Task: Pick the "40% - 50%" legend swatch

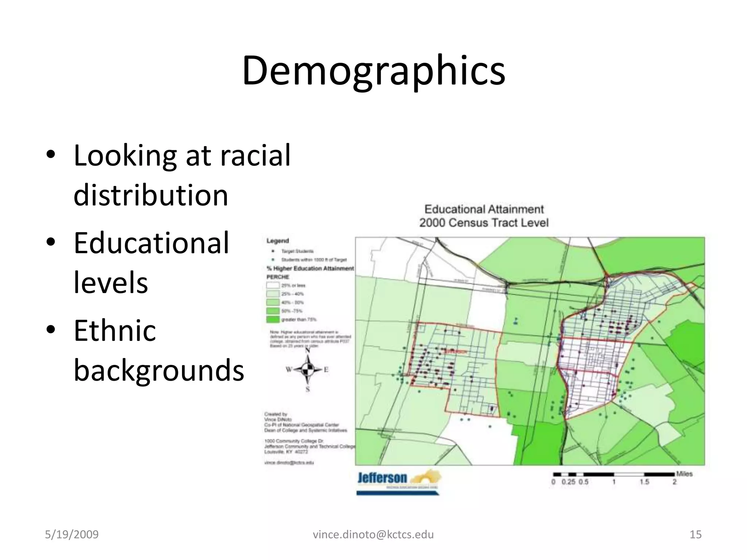Action: click(x=273, y=302)
